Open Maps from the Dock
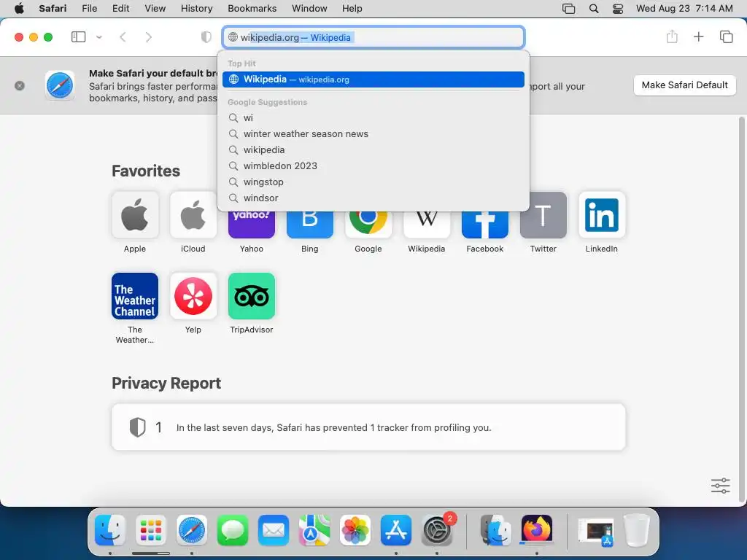The width and height of the screenshot is (747, 560). (x=314, y=530)
